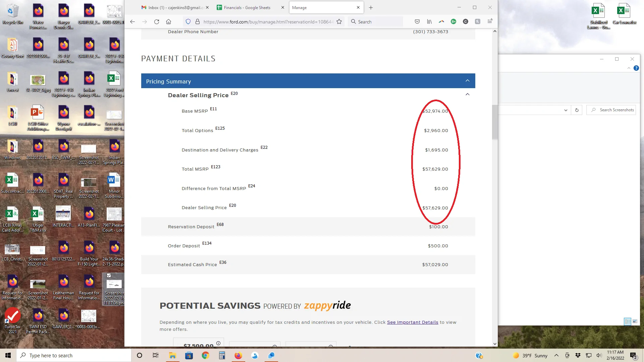Click the Type here to search box
Image resolution: width=644 pixels, height=362 pixels.
click(x=74, y=355)
